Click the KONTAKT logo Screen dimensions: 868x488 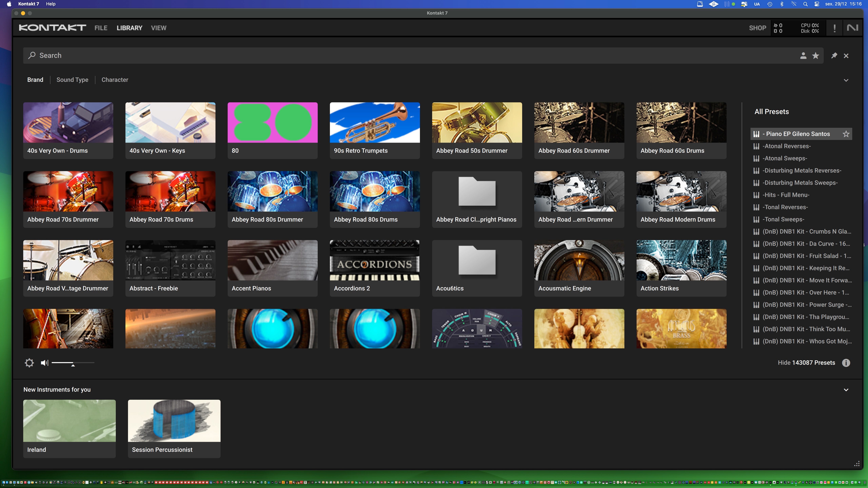tap(52, 28)
